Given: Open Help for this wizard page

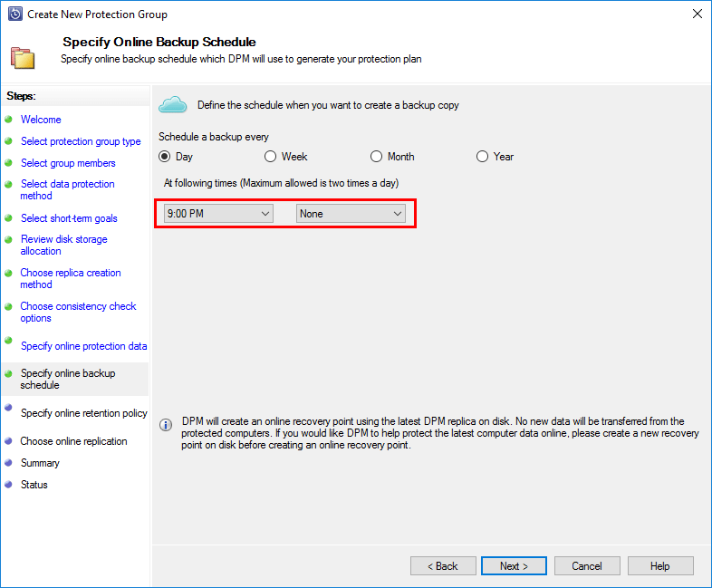Looking at the screenshot, I should pos(660,565).
